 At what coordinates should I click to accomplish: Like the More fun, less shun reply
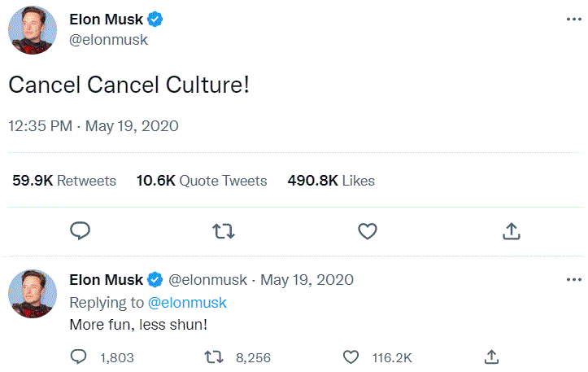[351, 357]
